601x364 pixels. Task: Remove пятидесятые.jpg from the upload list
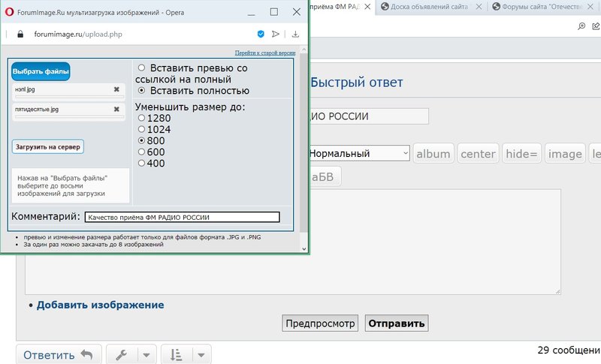pos(116,110)
